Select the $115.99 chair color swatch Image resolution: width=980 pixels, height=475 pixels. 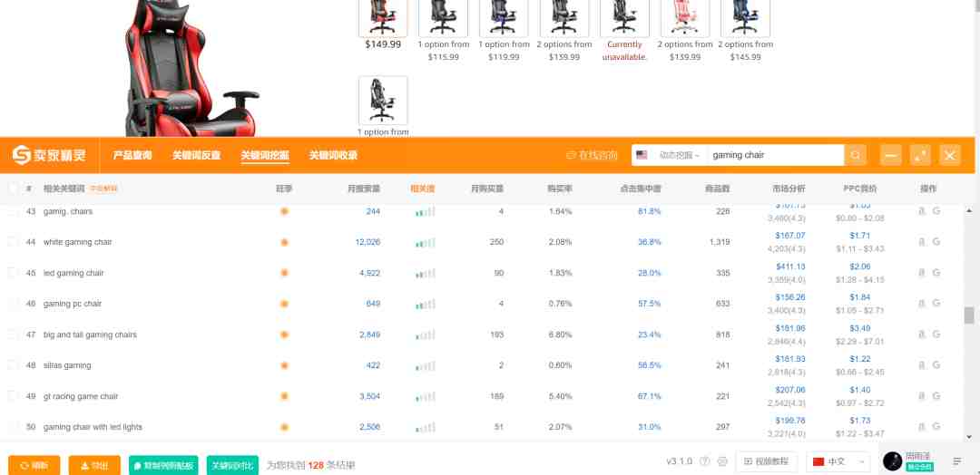click(x=443, y=17)
